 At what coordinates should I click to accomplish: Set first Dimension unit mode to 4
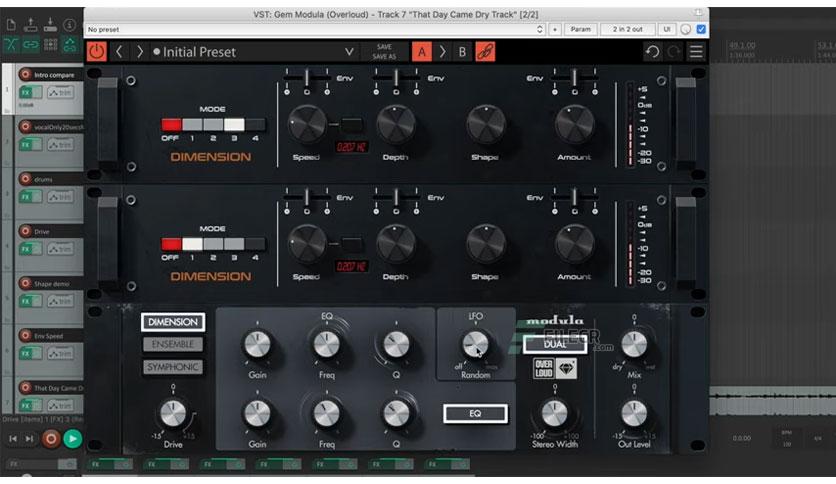255,125
